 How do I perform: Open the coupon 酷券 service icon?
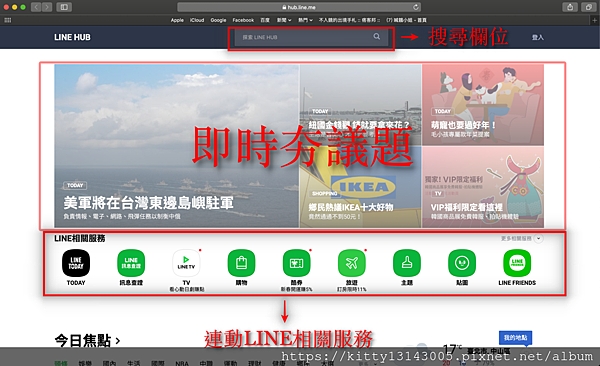(x=297, y=263)
